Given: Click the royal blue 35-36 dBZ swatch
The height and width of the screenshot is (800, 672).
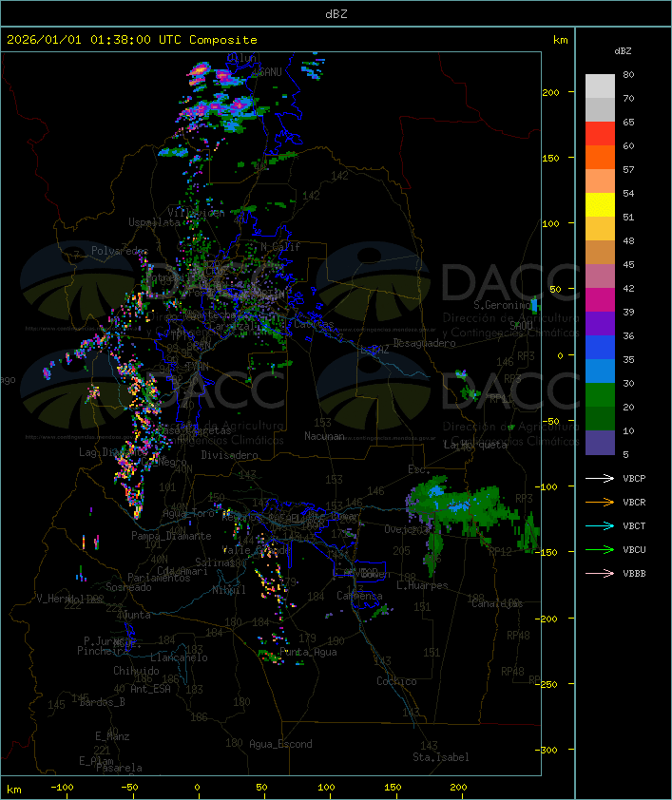Looking at the screenshot, I should (x=600, y=348).
